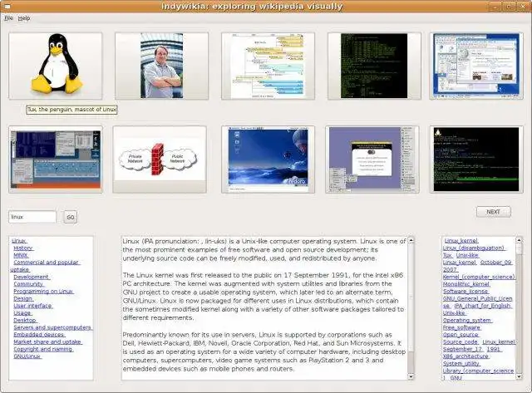Screen dimensions: 532x393
Task: Open Copyright and naming link
Action: [43, 349]
